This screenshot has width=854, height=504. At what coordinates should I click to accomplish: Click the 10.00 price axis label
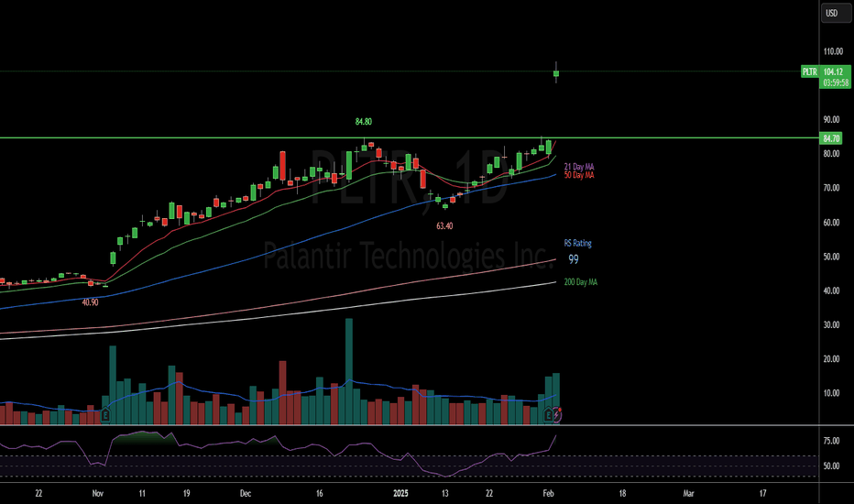(831, 393)
